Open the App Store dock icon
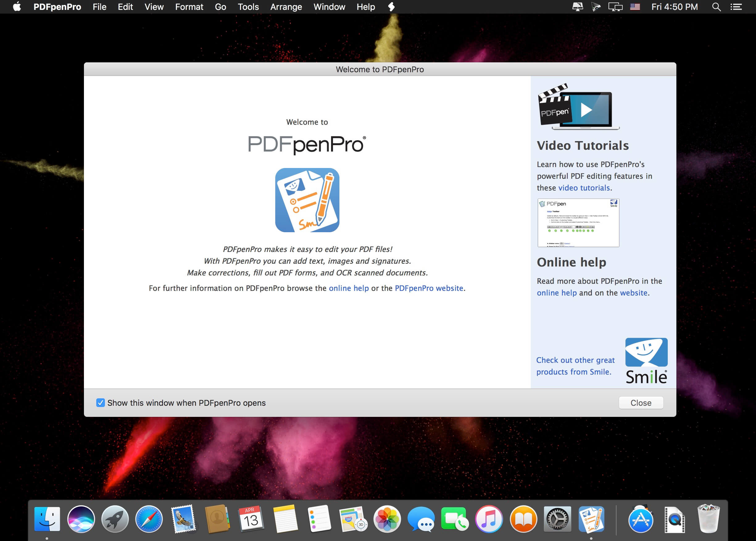The height and width of the screenshot is (541, 756). click(641, 519)
